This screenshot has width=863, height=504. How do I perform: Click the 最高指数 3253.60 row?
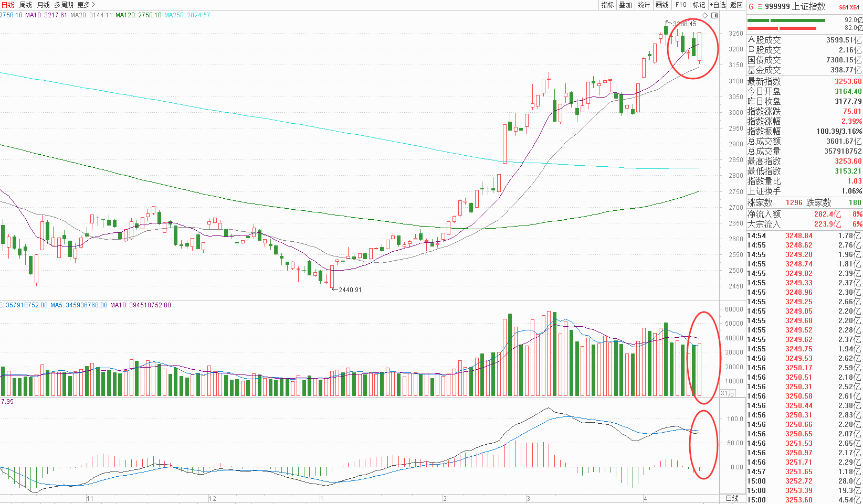(x=804, y=161)
